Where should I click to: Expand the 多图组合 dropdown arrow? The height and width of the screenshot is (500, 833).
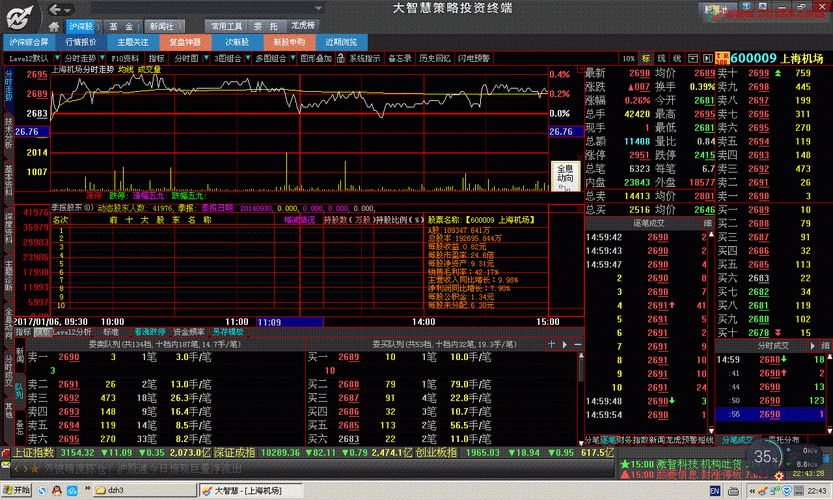293,58
